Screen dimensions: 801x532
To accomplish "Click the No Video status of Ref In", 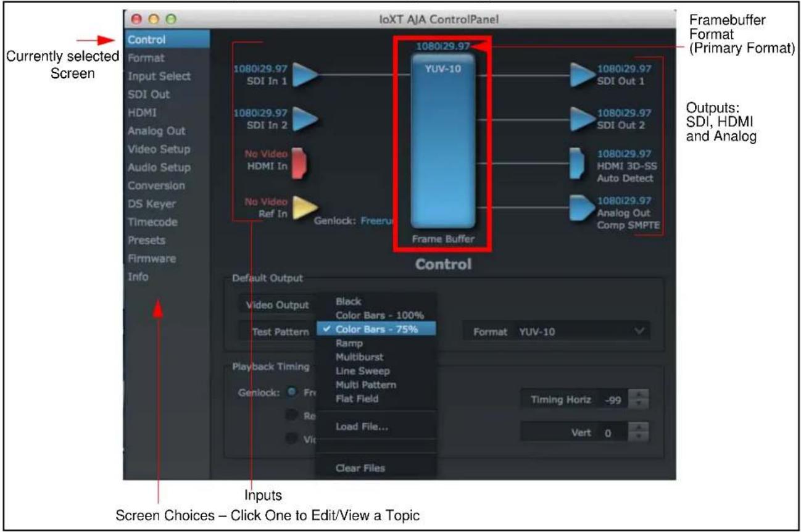I will [x=265, y=201].
